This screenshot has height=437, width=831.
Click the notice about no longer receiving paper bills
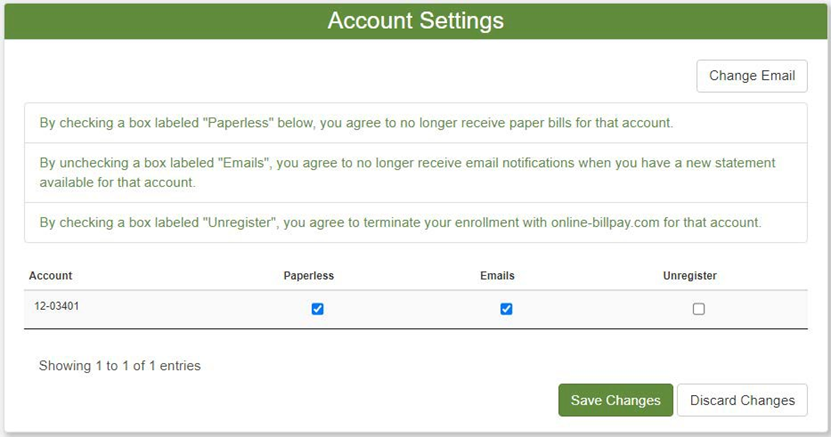coord(356,124)
